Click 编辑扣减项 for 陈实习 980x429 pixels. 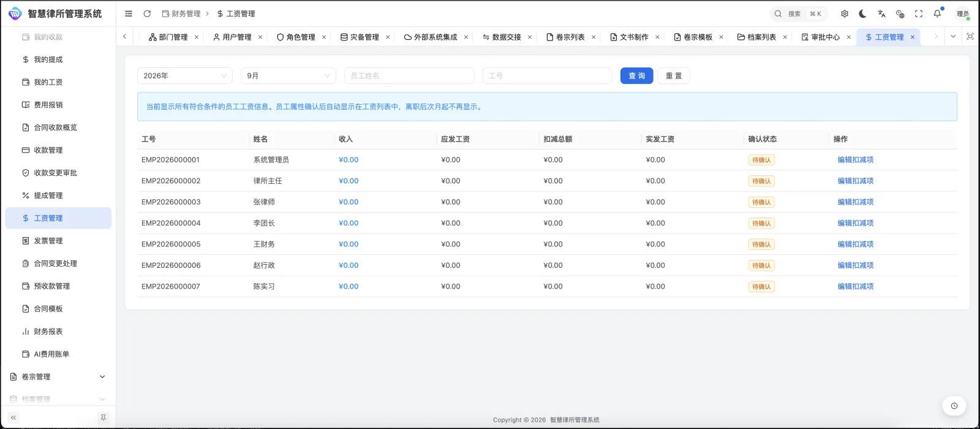point(856,287)
